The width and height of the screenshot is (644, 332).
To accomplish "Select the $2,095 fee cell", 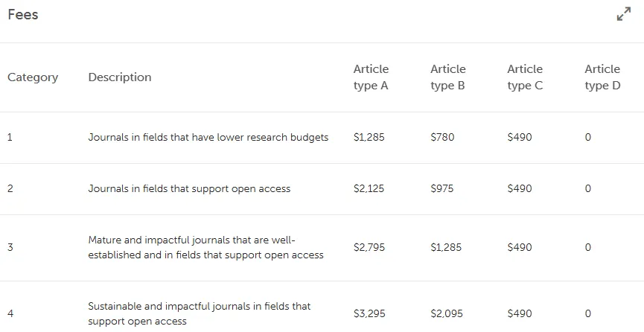I will (x=447, y=314).
